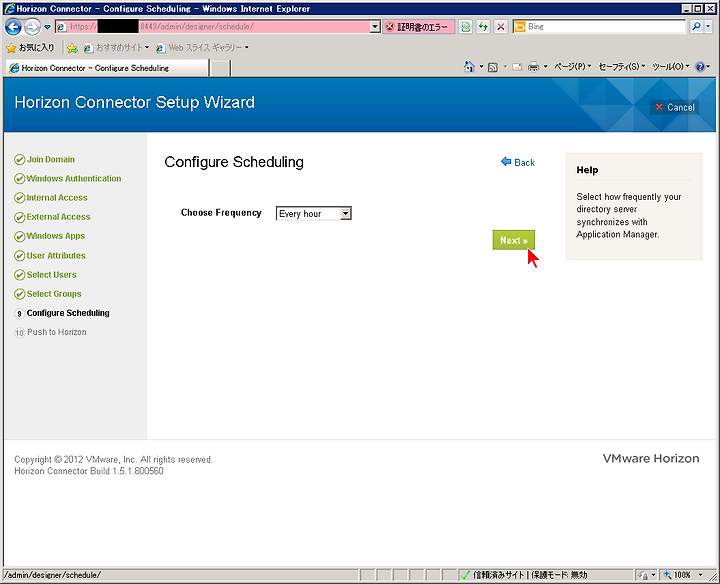Image resolution: width=720 pixels, height=584 pixels.
Task: Open suggested sites (おすすめサイト) link
Action: pos(117,47)
